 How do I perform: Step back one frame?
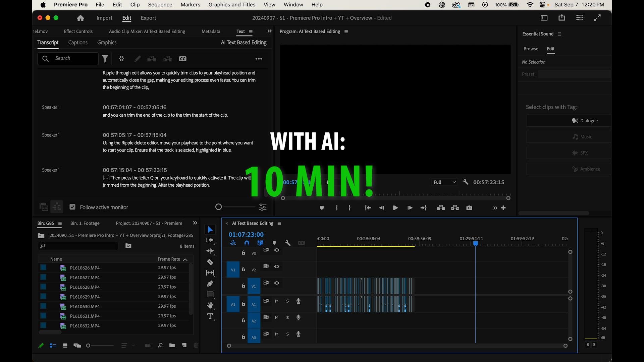click(381, 208)
